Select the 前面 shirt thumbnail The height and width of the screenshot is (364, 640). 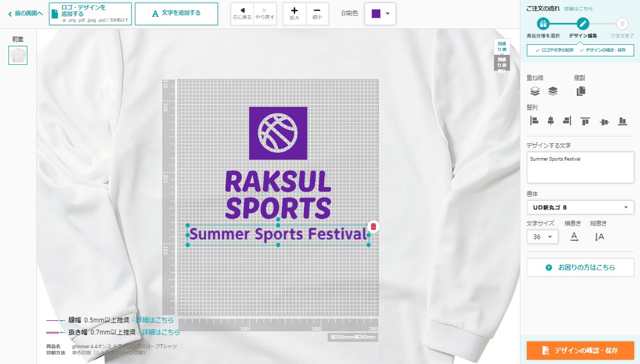[x=18, y=55]
